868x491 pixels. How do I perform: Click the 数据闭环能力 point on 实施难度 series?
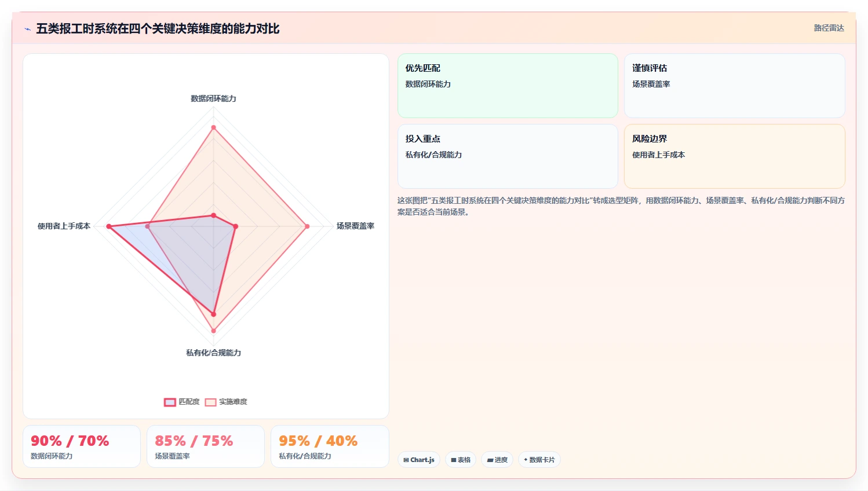(x=213, y=127)
